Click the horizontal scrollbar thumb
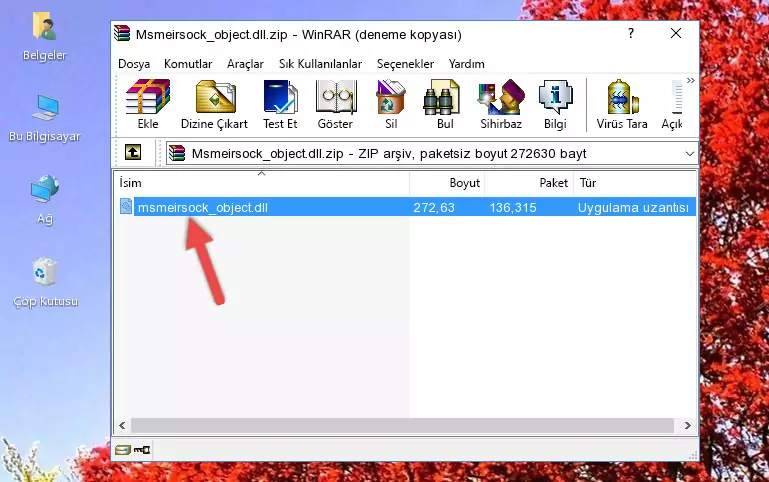 402,426
